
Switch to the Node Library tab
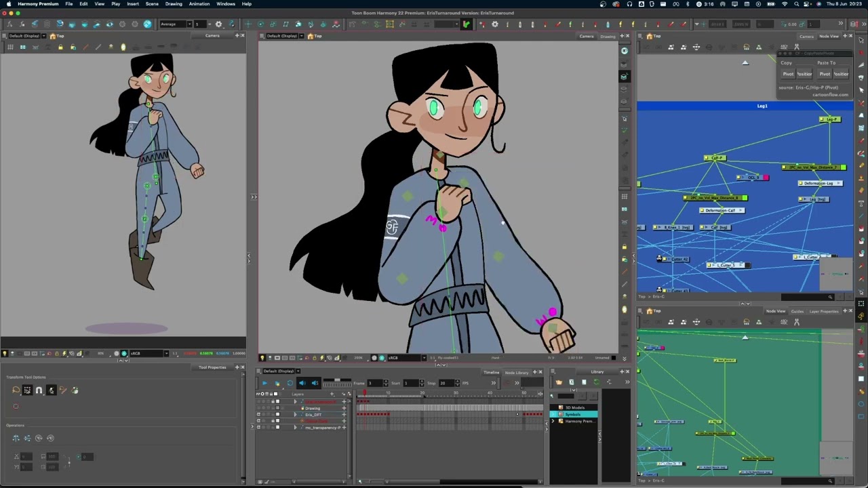click(517, 372)
